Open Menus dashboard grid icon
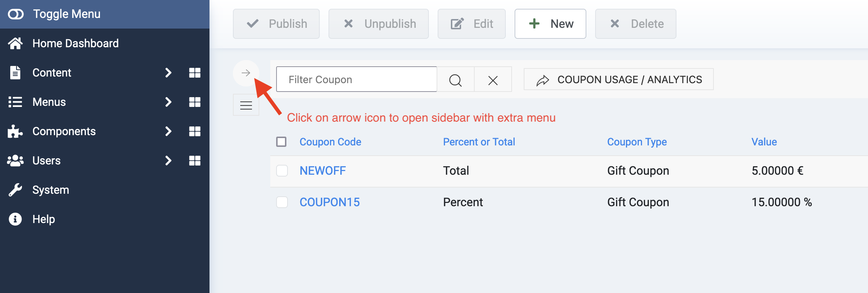Image resolution: width=868 pixels, height=293 pixels. (x=194, y=102)
